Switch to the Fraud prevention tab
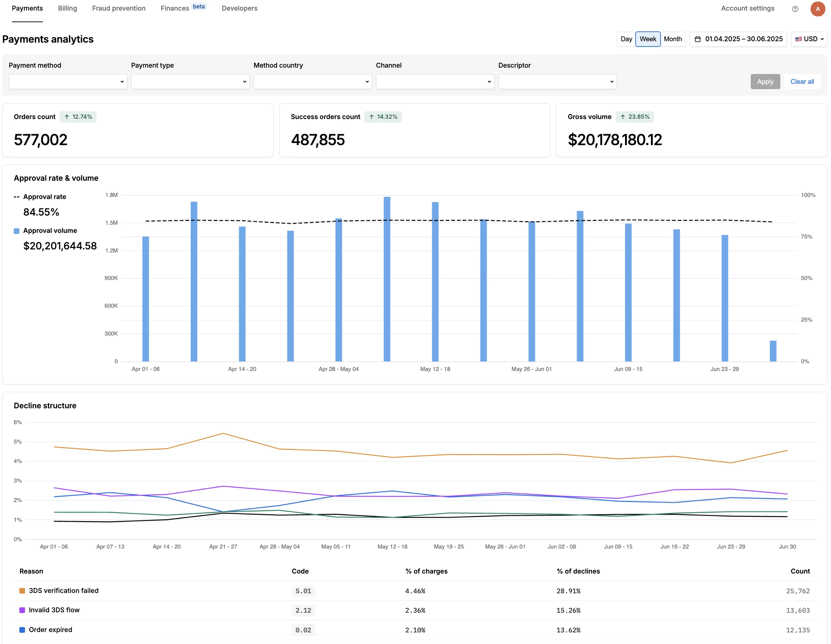Screen dimensions: 831x644 118,8
